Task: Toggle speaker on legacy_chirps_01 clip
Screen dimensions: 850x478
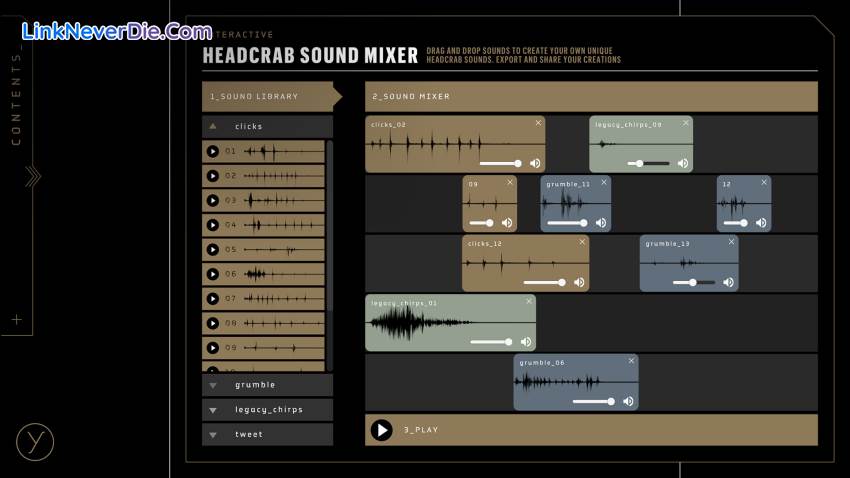Action: [x=526, y=342]
